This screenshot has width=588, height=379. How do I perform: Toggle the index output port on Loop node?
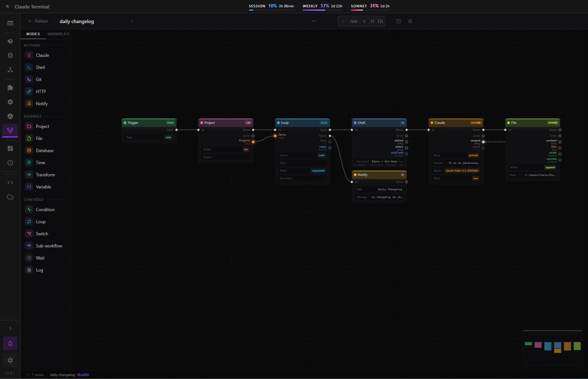pos(330,148)
